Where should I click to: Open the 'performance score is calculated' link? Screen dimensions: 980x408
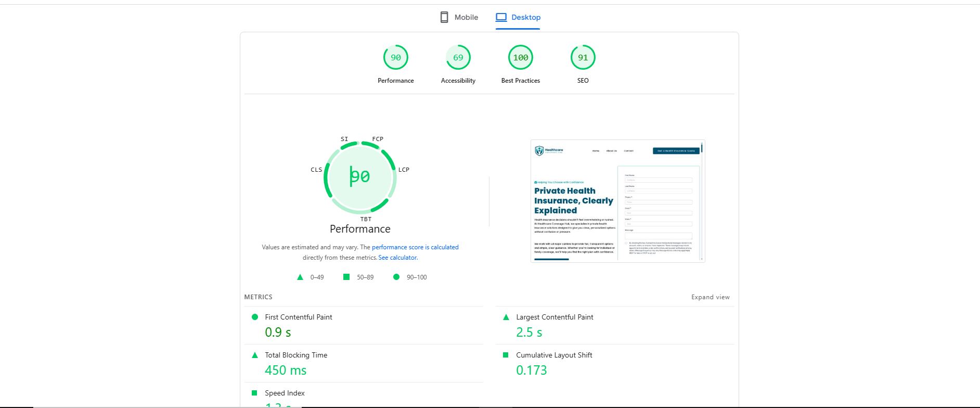coord(415,247)
